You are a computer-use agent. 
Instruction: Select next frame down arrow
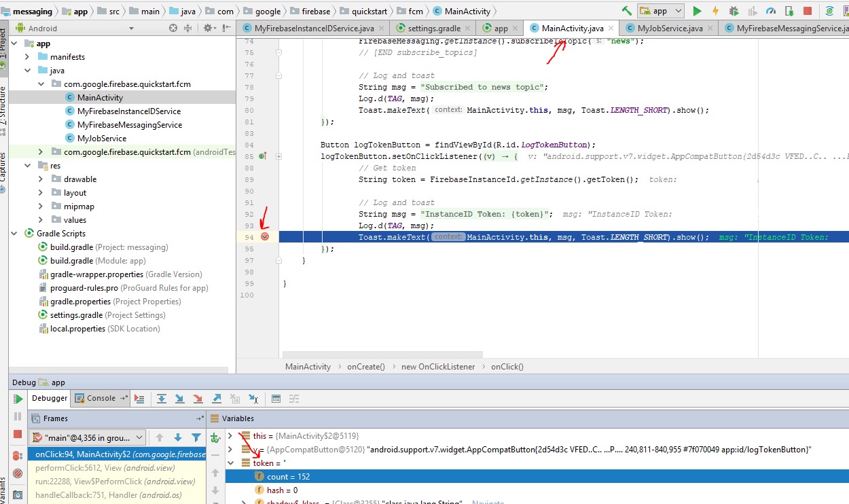tap(178, 438)
